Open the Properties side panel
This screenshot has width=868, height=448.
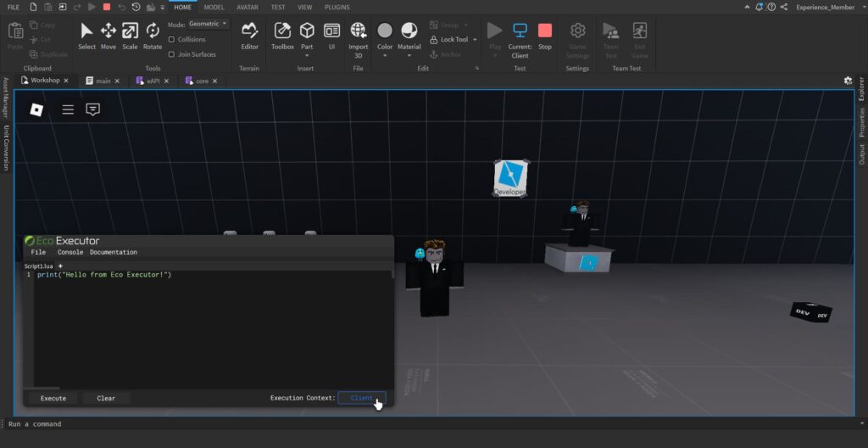coord(862,122)
